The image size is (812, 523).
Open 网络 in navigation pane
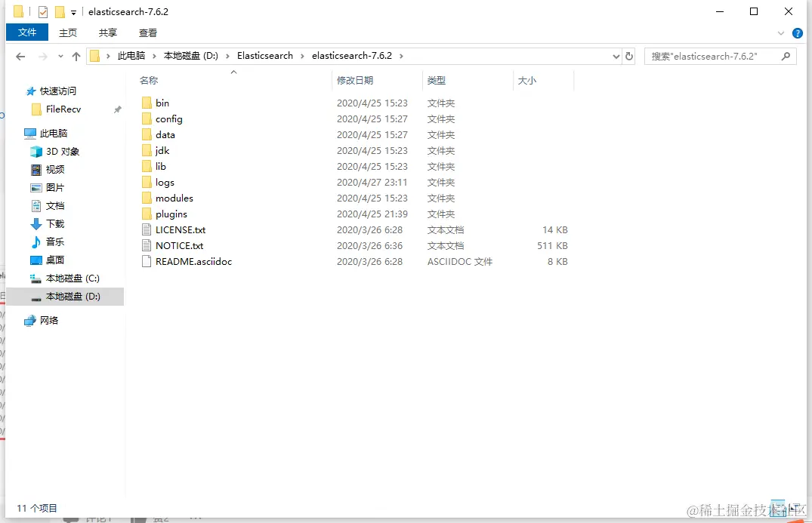42,321
